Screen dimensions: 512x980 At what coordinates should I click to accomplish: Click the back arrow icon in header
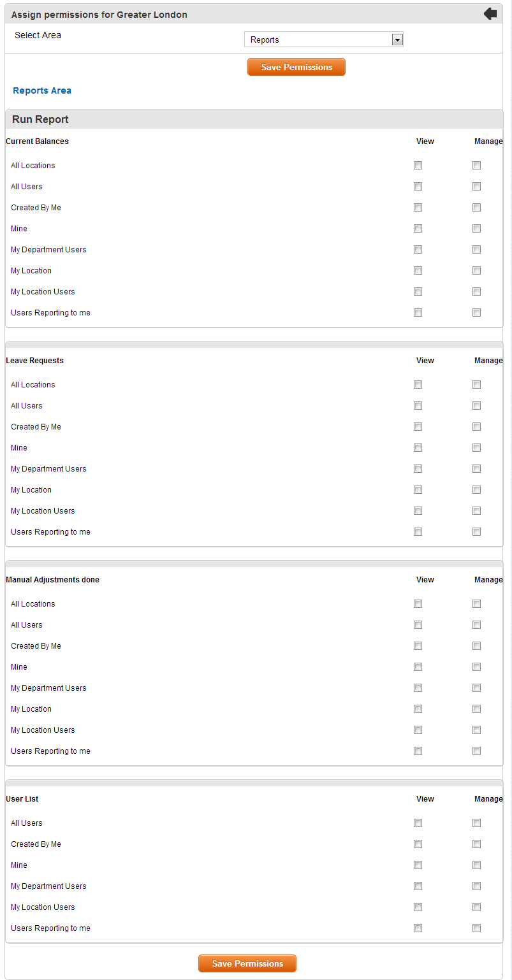click(x=490, y=13)
